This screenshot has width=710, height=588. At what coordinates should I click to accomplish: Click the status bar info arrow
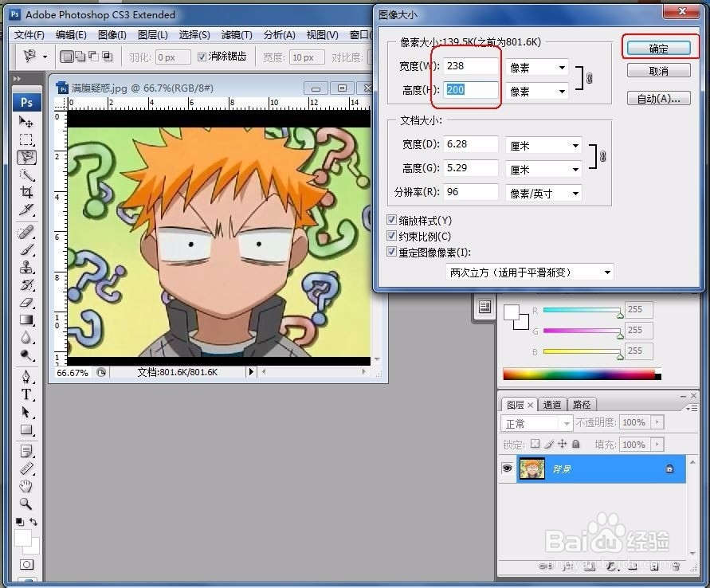[251, 372]
